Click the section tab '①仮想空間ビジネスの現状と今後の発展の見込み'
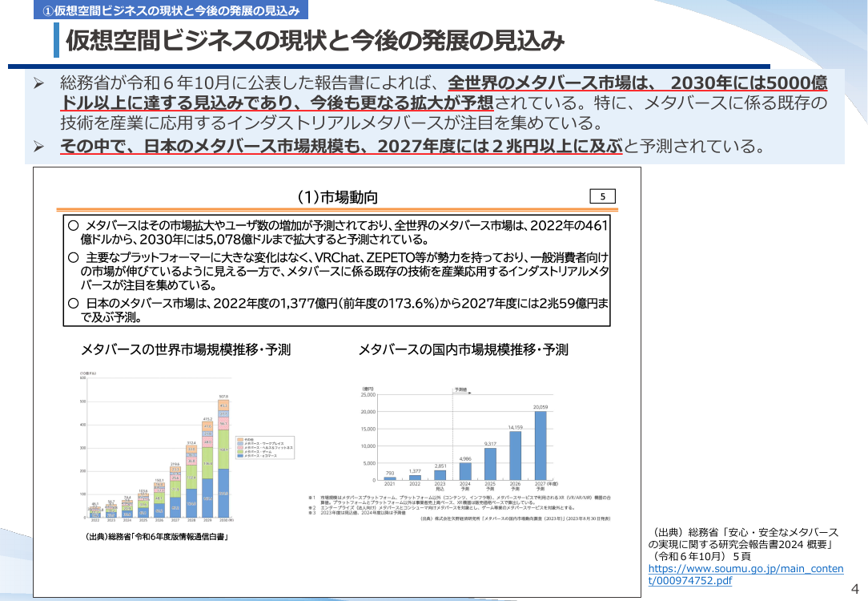 pos(171,10)
